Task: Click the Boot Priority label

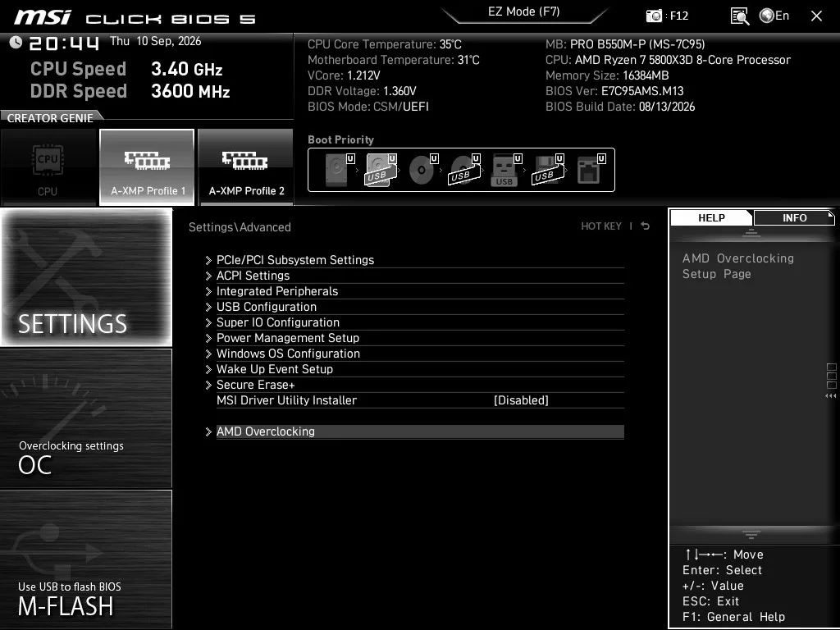Action: coord(340,139)
